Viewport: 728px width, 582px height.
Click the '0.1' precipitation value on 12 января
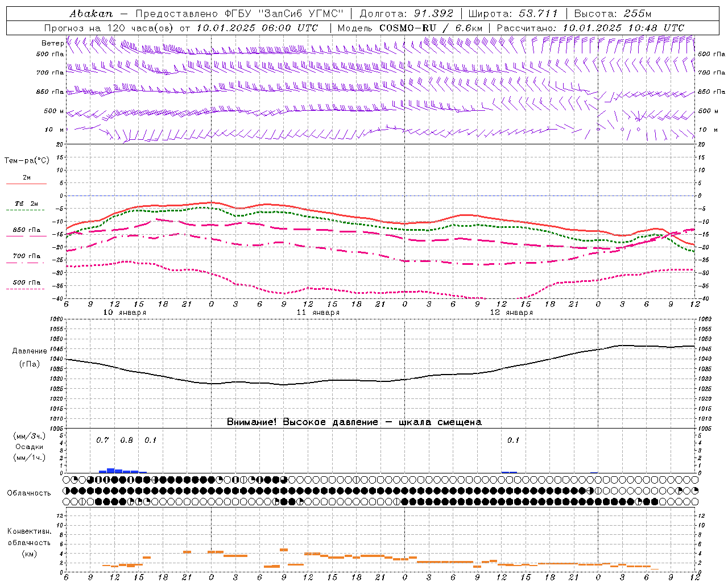coord(513,440)
